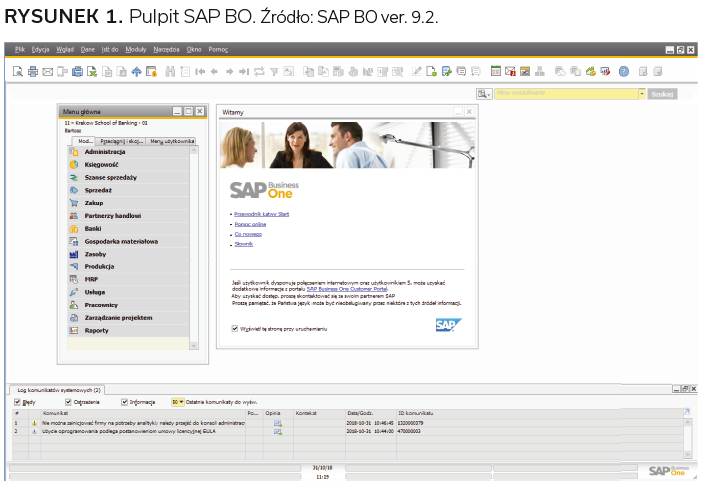Click the Szukaj button
The image size is (708, 489).
coord(662,94)
